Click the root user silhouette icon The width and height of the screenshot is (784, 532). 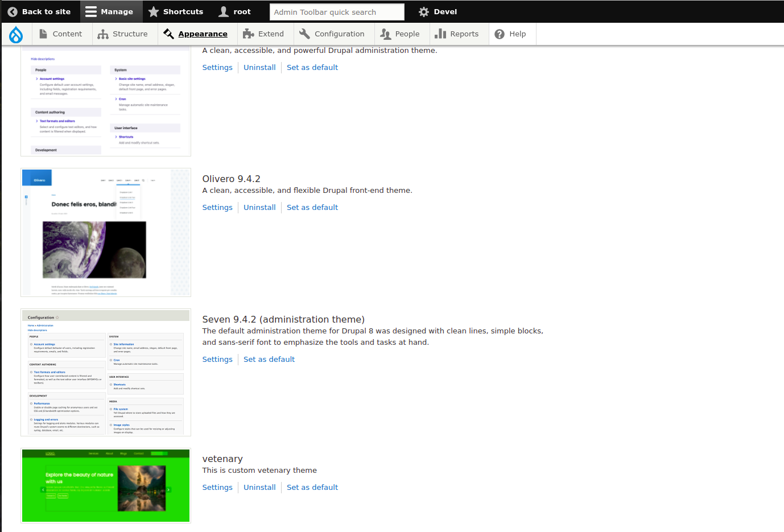(x=224, y=11)
